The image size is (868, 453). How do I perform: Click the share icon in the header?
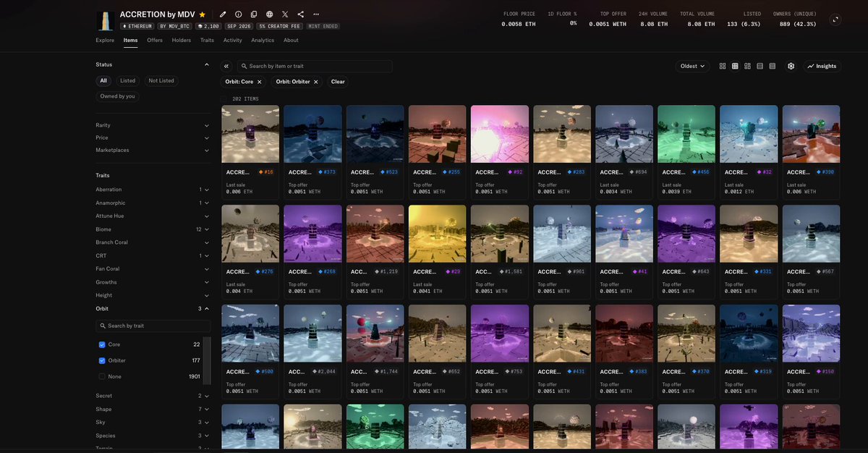pos(301,14)
